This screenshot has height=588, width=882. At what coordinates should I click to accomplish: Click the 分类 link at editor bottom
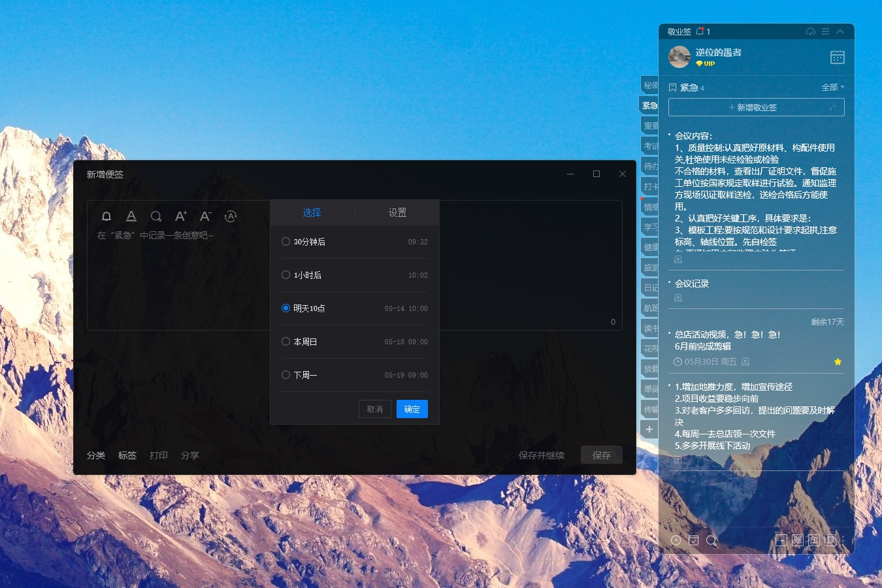point(96,455)
